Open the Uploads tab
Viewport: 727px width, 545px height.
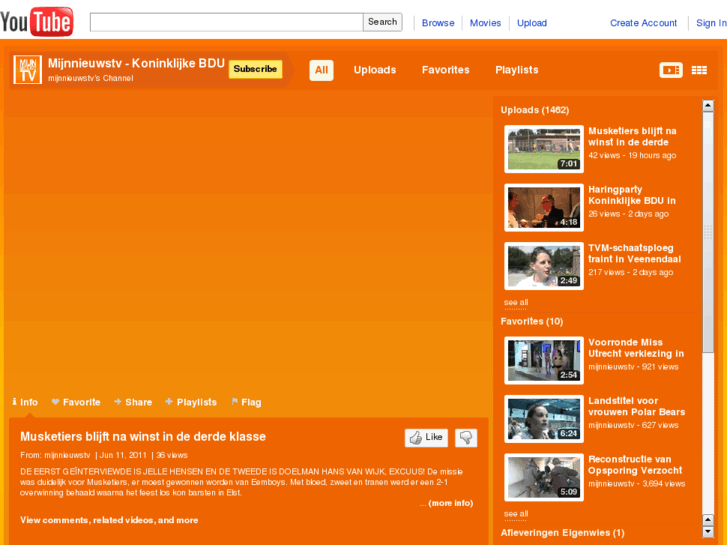(375, 70)
